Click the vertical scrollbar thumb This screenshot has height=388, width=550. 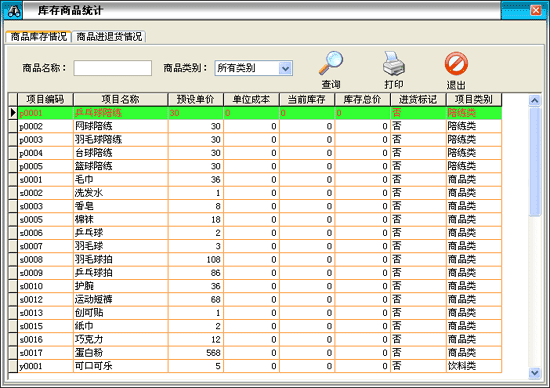click(535, 162)
